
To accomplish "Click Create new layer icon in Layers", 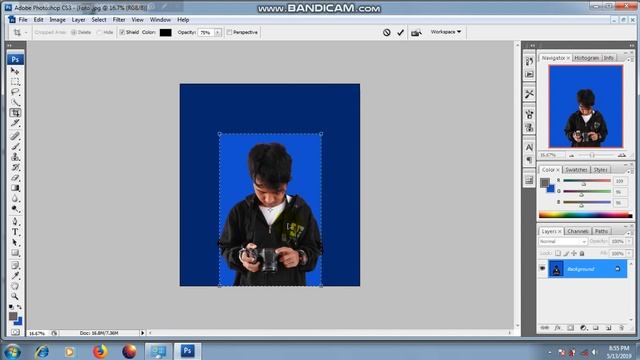I will point(609,328).
